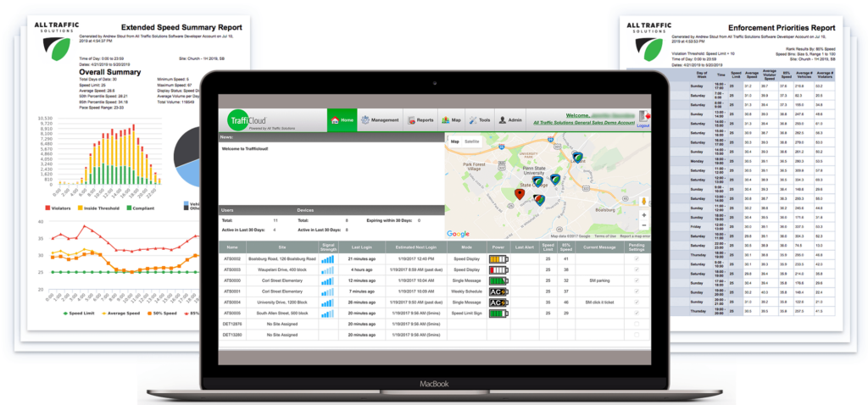Screen dimensions: 868x405
Task: Click signal strength icon for ATS0004
Action: point(328,302)
